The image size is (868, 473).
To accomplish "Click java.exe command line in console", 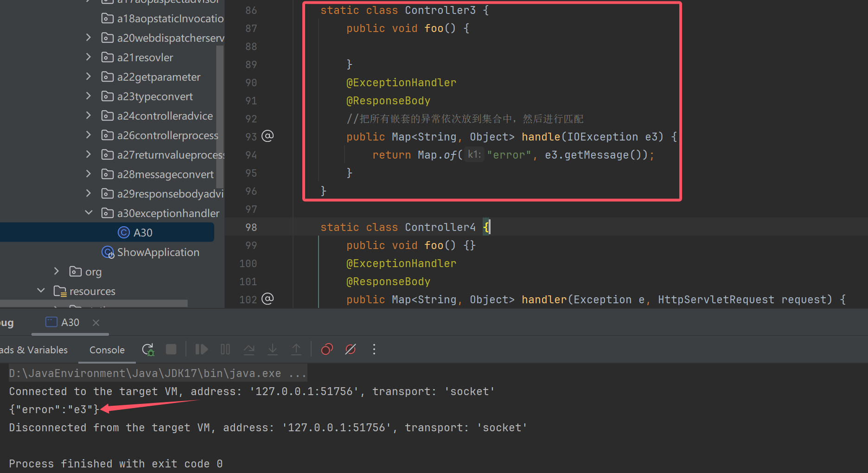I will pos(158,373).
